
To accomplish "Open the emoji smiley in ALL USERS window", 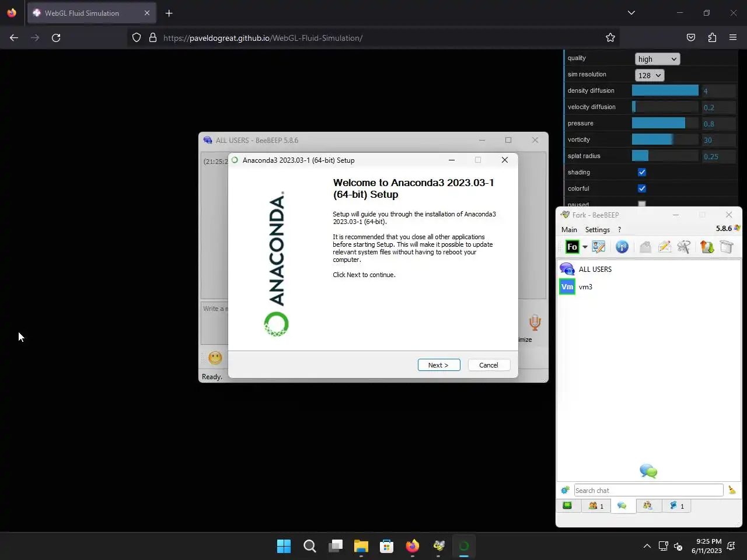I will (215, 358).
